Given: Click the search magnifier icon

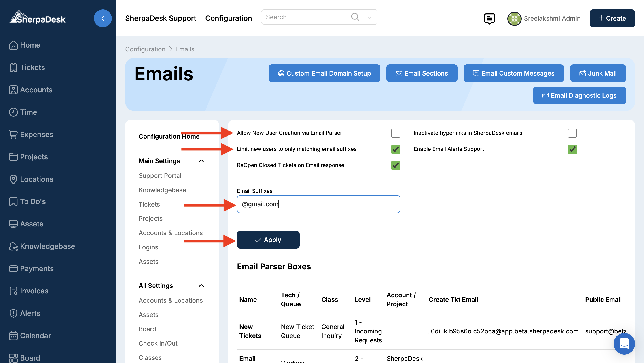Looking at the screenshot, I should [x=355, y=17].
